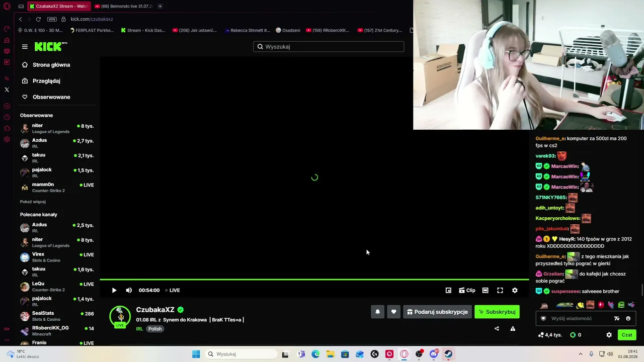
Task: Open Osadzeni bookmark
Action: point(288,30)
